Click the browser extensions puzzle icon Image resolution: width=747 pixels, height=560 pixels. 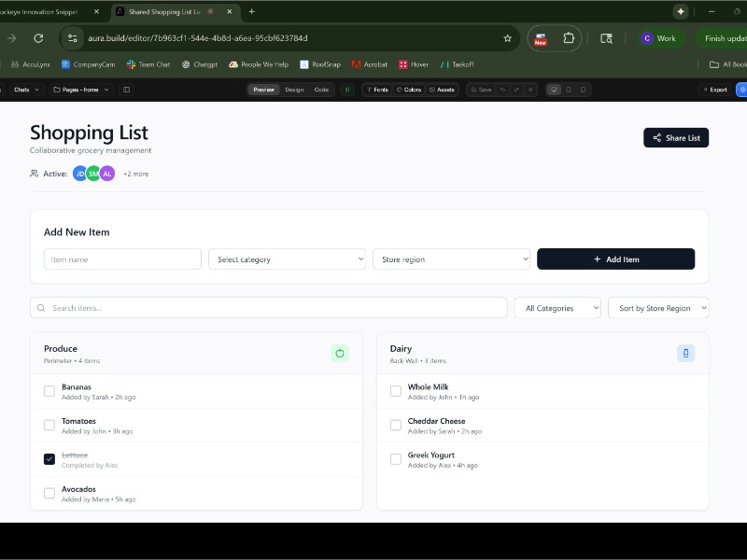[569, 38]
